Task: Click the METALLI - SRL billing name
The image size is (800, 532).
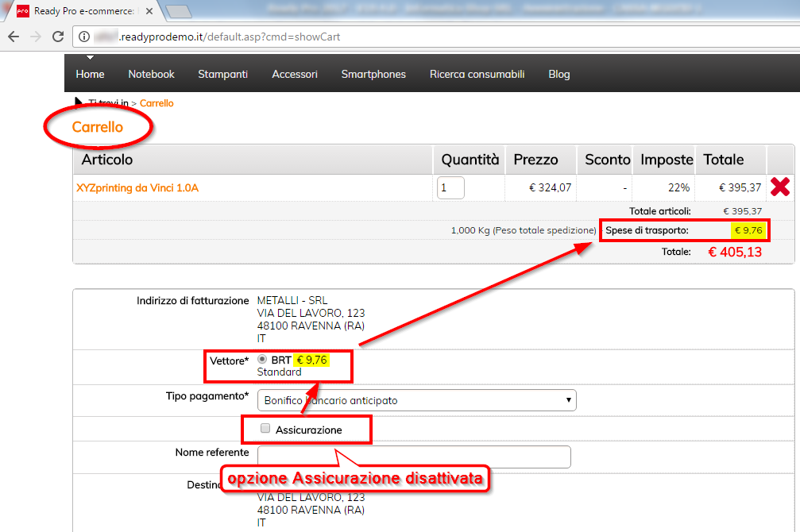Action: (x=292, y=300)
